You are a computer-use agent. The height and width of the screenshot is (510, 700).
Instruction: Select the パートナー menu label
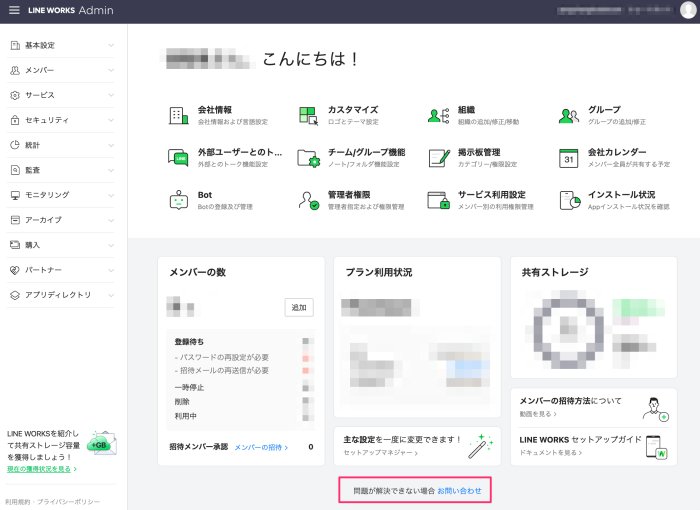tap(43, 270)
